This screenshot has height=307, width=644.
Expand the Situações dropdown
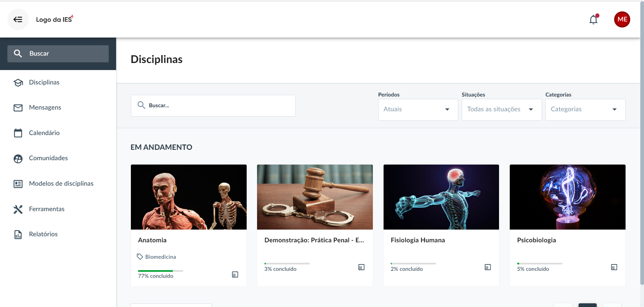tap(501, 110)
